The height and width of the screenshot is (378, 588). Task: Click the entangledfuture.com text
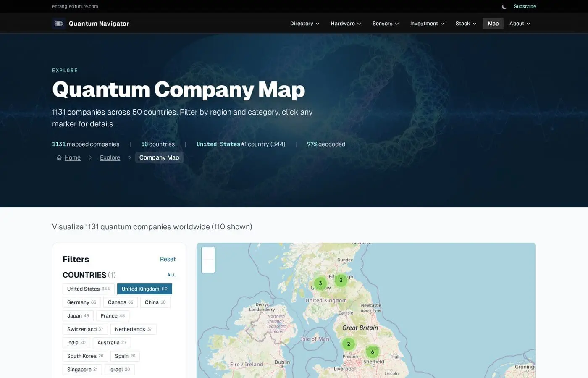click(75, 7)
